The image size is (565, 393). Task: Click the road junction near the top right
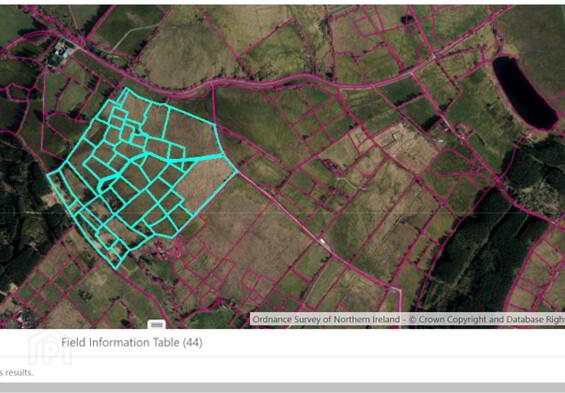click(x=434, y=56)
